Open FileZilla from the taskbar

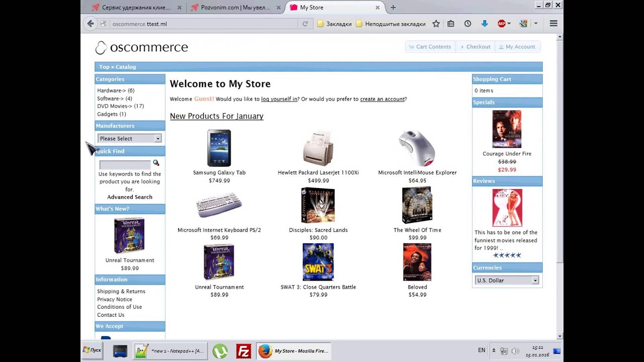(x=244, y=351)
